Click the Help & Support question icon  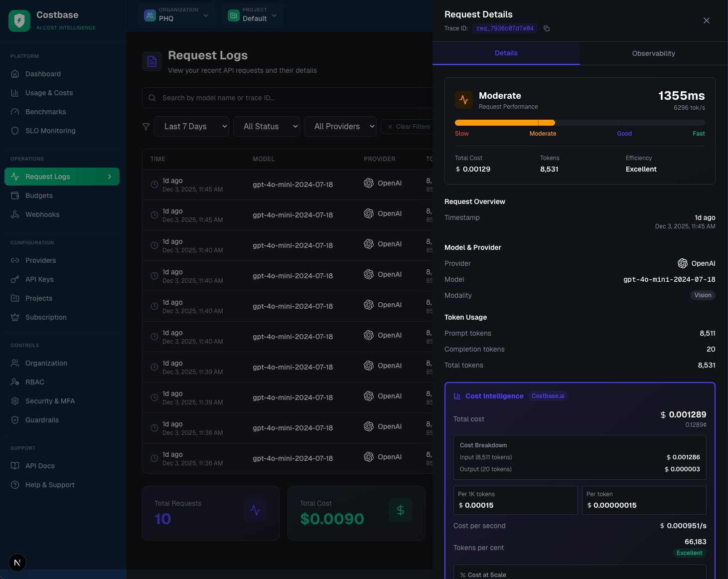pyautogui.click(x=15, y=485)
